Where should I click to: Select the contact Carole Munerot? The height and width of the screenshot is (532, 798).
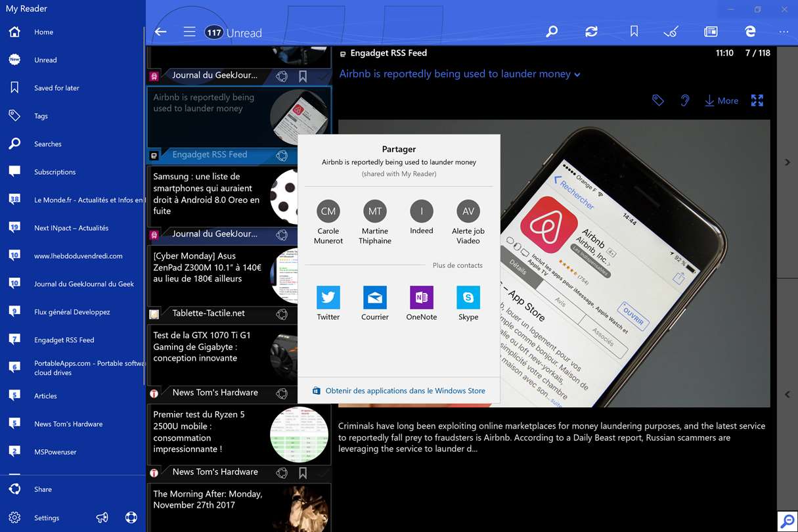[x=328, y=222]
